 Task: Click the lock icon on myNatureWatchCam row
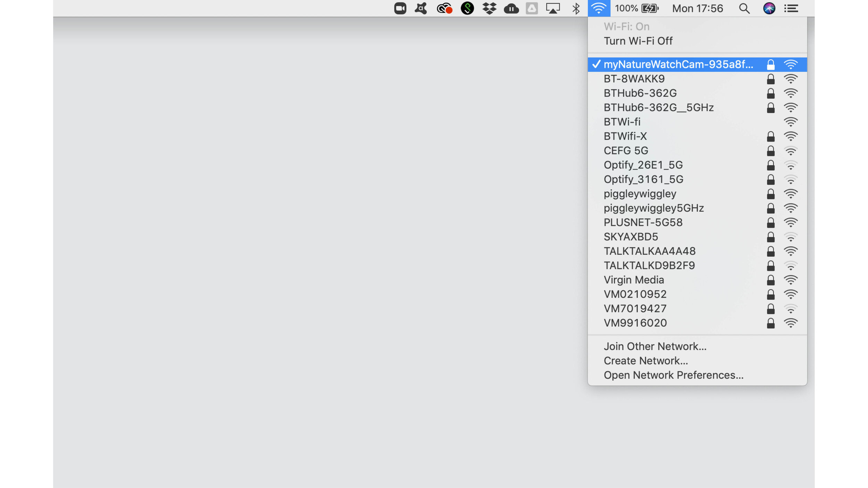770,65
